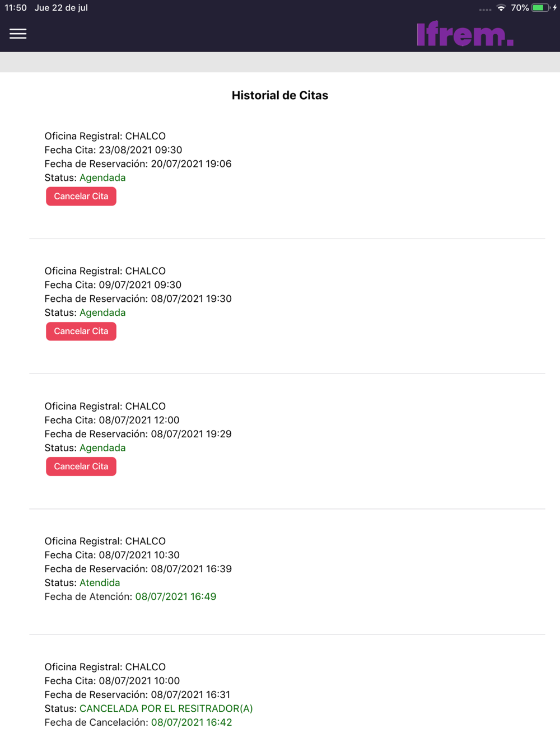This screenshot has width=560, height=747.
Task: Select the reservation date 20/07/2021 19:06 line
Action: click(x=138, y=164)
